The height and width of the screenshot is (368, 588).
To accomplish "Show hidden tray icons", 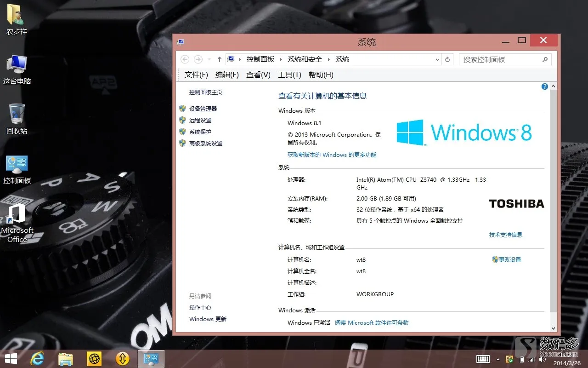I will pos(498,359).
